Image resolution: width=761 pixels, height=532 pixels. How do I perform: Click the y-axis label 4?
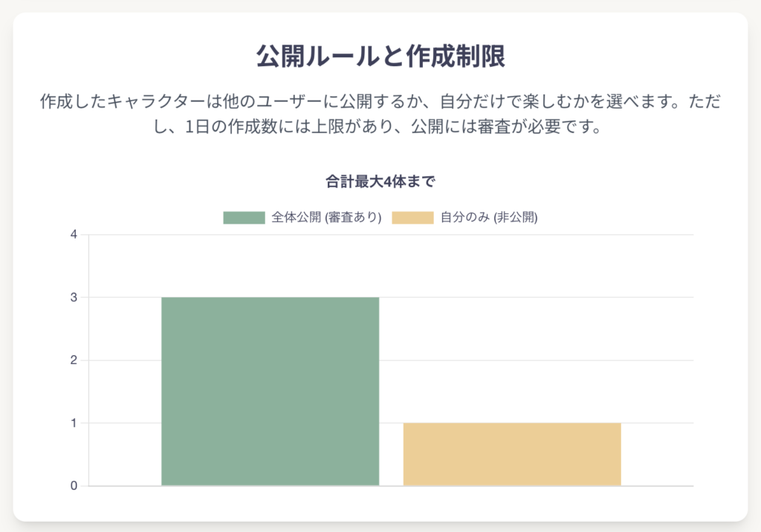pos(74,235)
